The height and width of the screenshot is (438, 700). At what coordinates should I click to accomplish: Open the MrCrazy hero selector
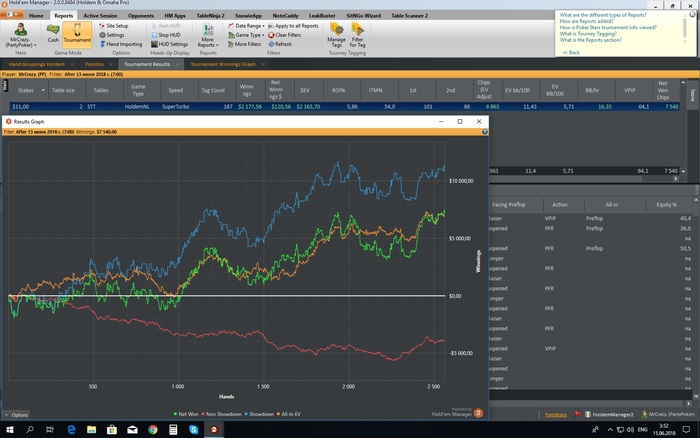[x=21, y=36]
